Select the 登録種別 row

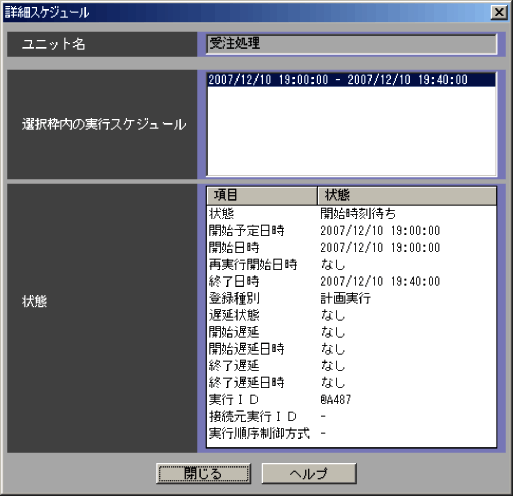point(351,298)
